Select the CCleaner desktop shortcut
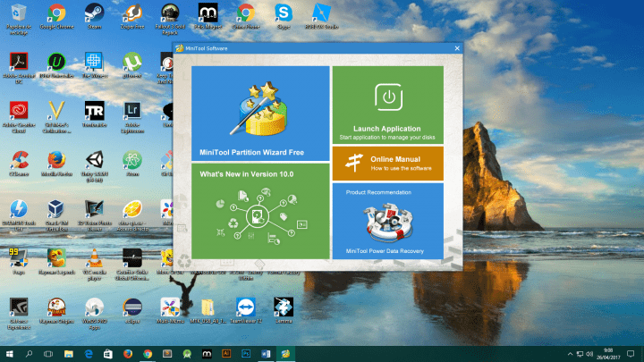 [19, 164]
